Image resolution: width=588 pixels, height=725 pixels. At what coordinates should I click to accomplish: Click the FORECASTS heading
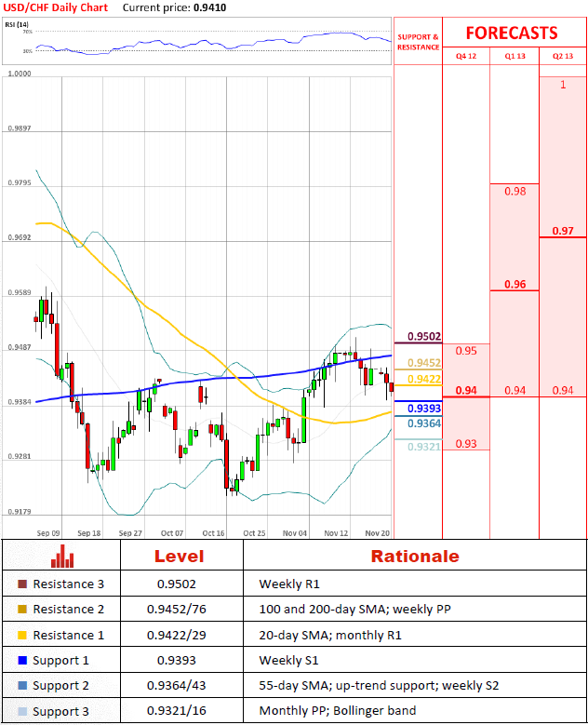click(x=512, y=33)
